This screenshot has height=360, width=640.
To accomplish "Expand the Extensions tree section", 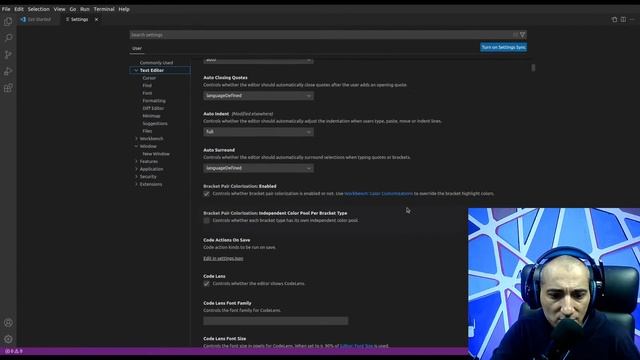I will tap(136, 184).
